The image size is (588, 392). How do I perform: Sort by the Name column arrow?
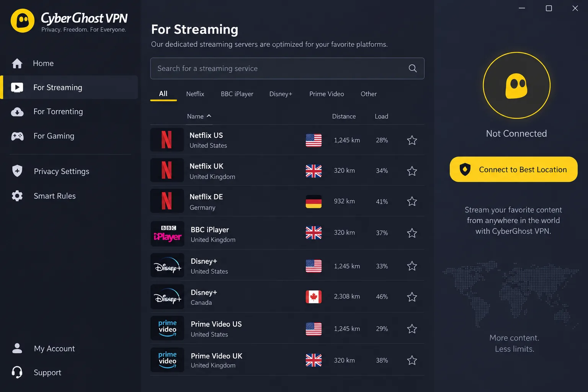209,116
